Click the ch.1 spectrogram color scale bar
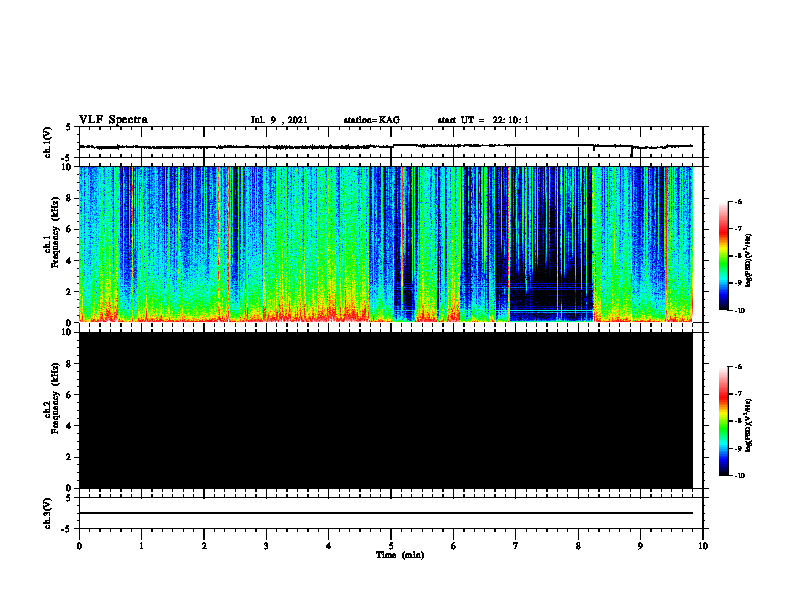The image size is (792, 612). pyautogui.click(x=723, y=256)
